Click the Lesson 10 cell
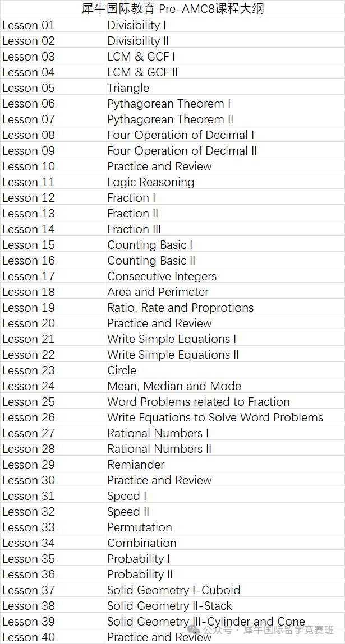 coord(29,166)
